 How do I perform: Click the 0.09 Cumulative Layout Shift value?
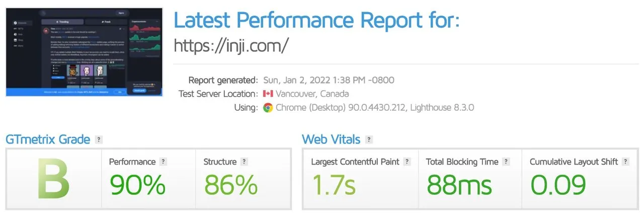(x=558, y=185)
